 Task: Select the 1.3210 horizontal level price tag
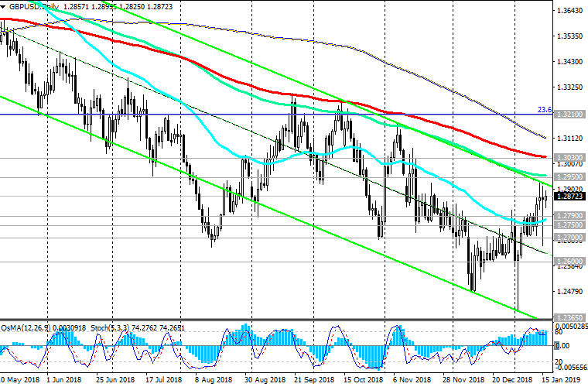click(x=569, y=114)
